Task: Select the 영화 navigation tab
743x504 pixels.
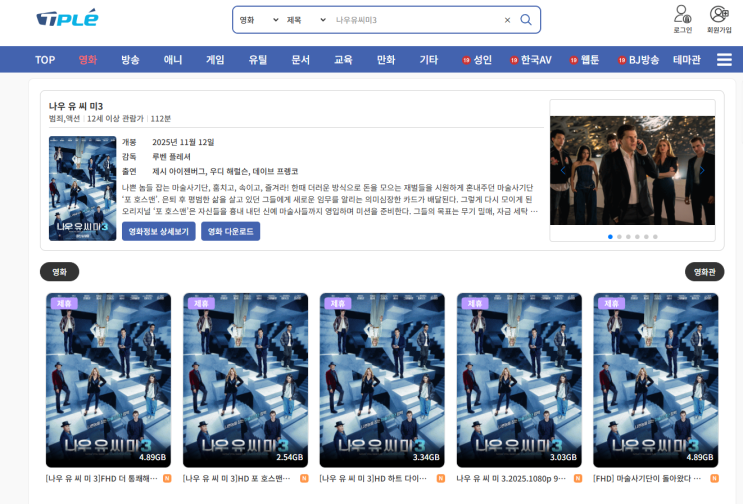Action: (x=88, y=60)
